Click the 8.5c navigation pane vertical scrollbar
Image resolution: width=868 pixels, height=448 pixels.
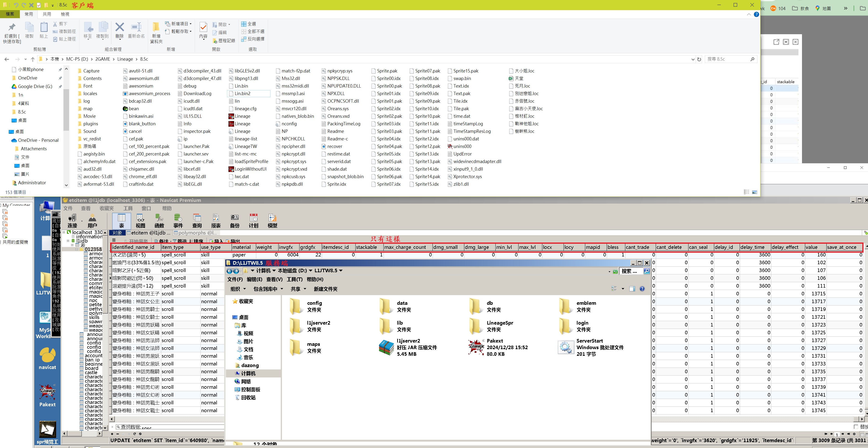[x=66, y=127]
